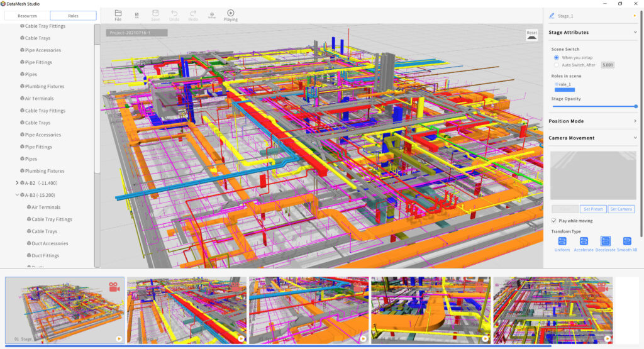Click the Save toolbar icon

point(155,14)
